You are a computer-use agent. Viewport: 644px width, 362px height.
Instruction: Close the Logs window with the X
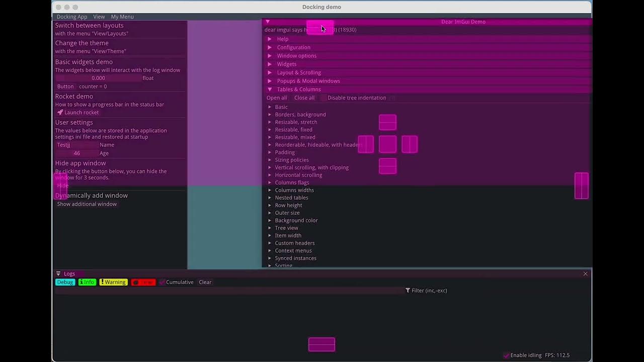(x=585, y=274)
